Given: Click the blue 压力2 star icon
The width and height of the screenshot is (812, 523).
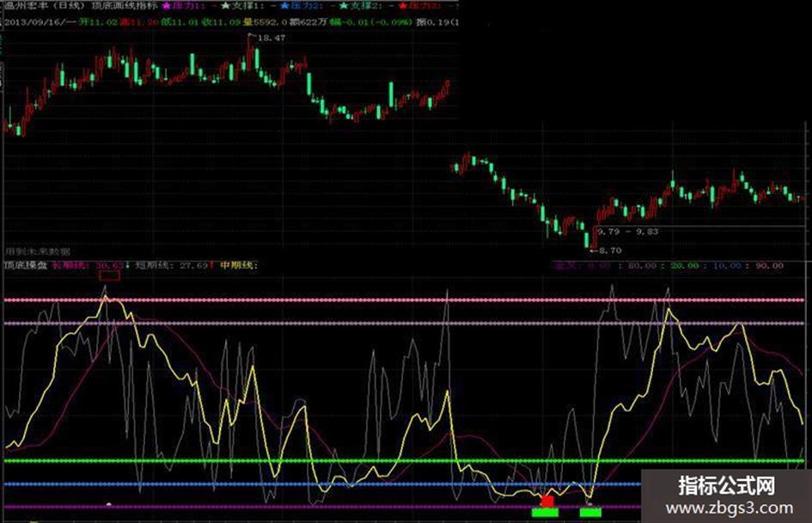Looking at the screenshot, I should tap(284, 6).
